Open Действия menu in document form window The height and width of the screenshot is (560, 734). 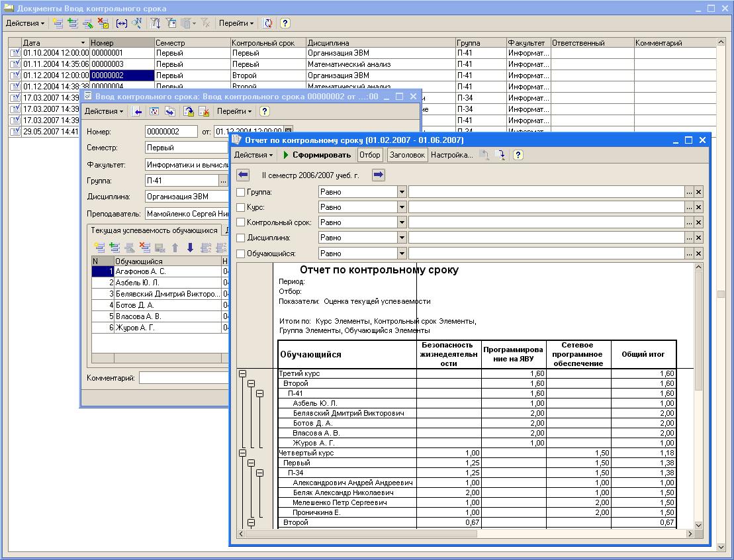(103, 111)
